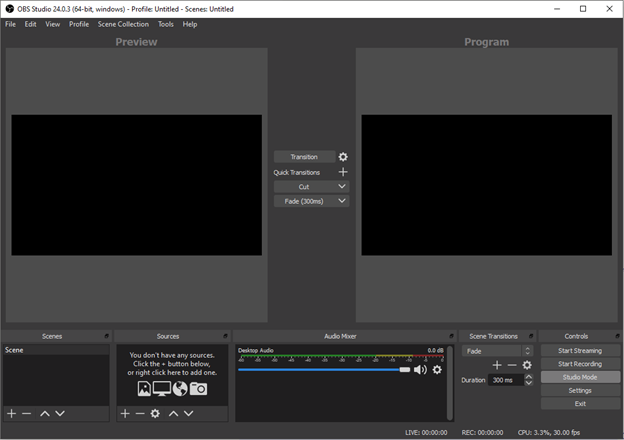Click the Quick Transitions label
The height and width of the screenshot is (440, 624).
point(296,172)
